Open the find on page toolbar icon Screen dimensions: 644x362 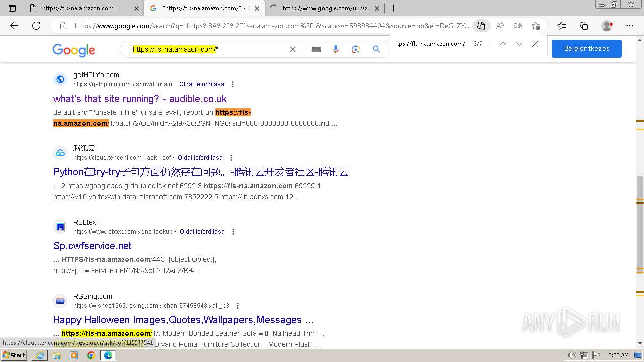[481, 26]
